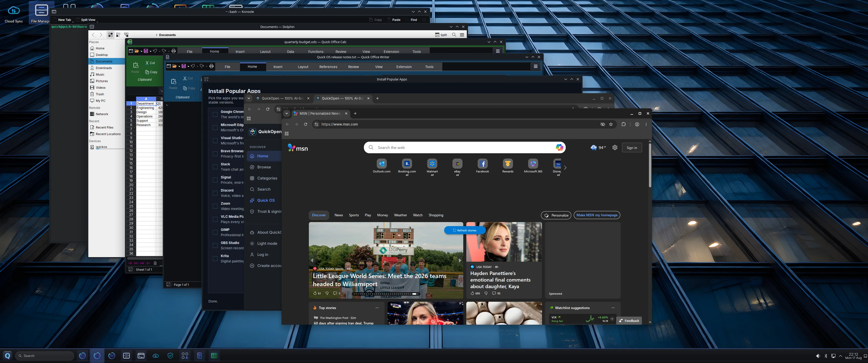Open the terminal icon on the taskbar
This screenshot has width=868, height=363.
(x=141, y=356)
